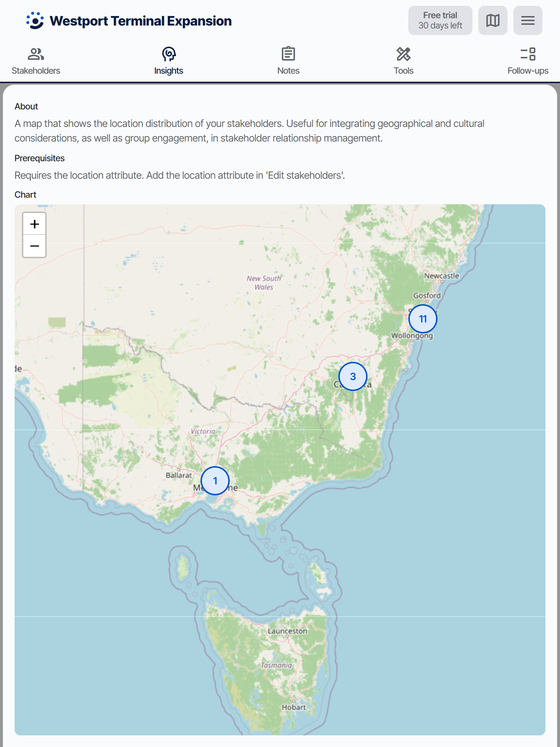Image resolution: width=560 pixels, height=747 pixels.
Task: Zoom in on the map with plus button
Action: 35,224
